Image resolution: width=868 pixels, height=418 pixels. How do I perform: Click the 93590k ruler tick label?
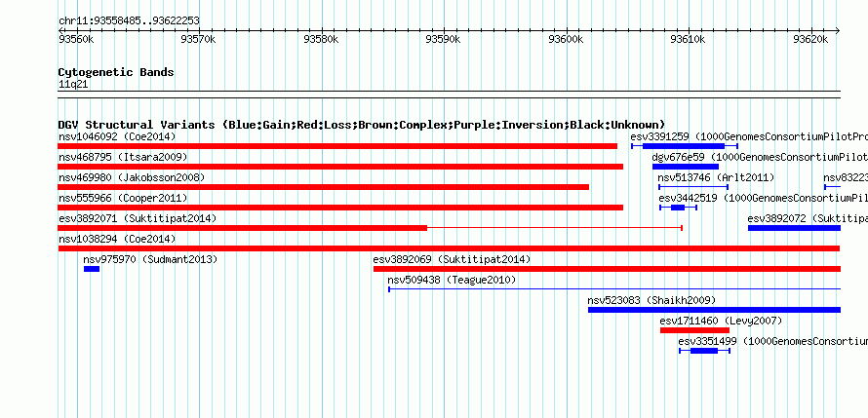click(444, 39)
